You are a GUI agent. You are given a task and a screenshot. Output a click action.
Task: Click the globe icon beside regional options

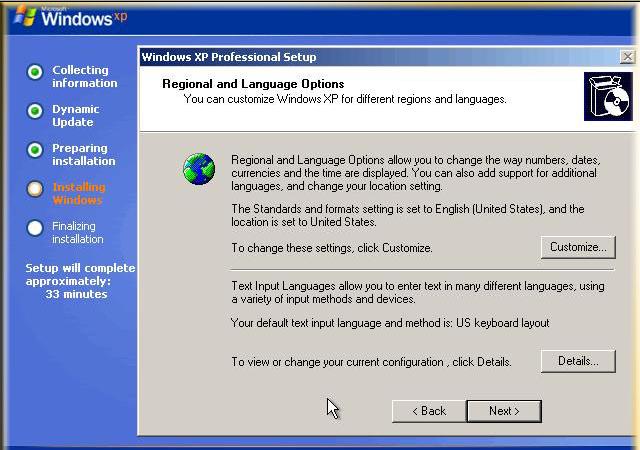pos(199,169)
